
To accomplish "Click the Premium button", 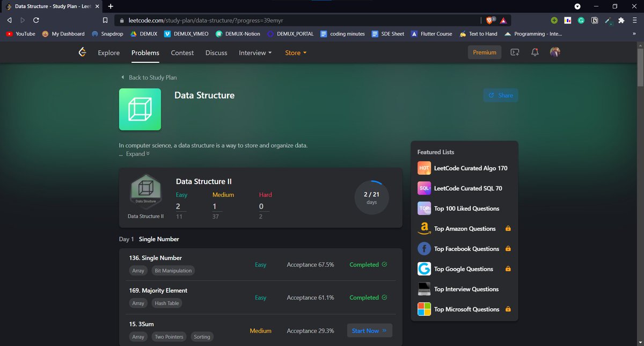I will [x=485, y=52].
